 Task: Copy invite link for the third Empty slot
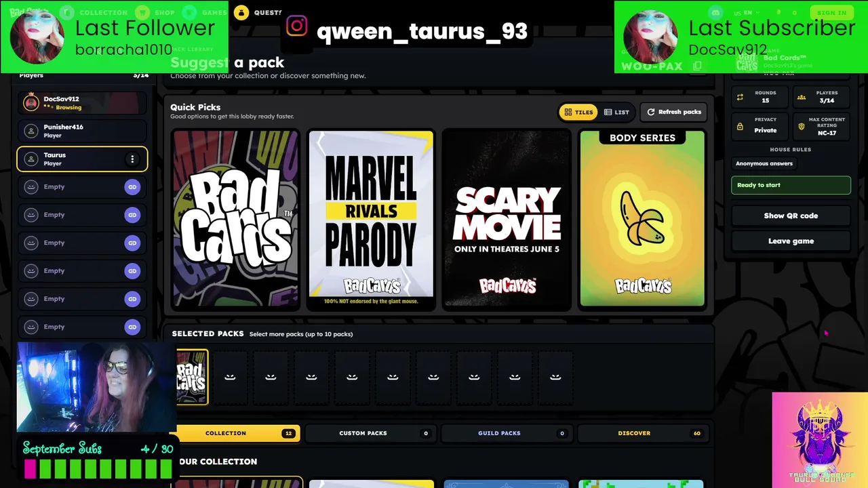tap(132, 243)
